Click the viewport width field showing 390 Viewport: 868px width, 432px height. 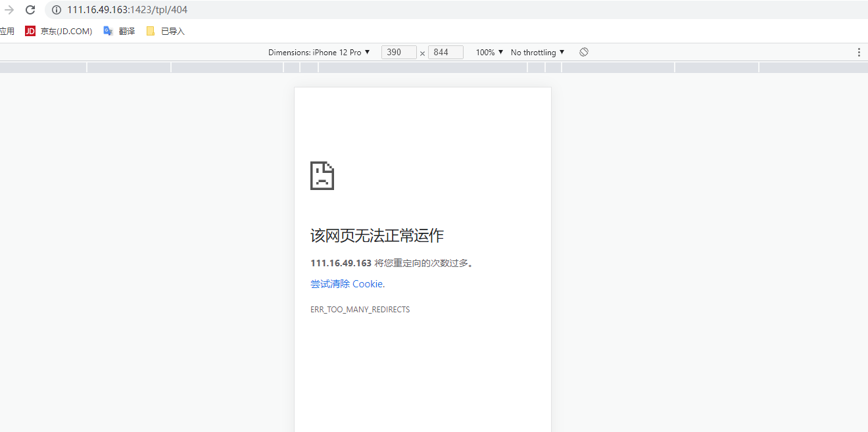(398, 52)
